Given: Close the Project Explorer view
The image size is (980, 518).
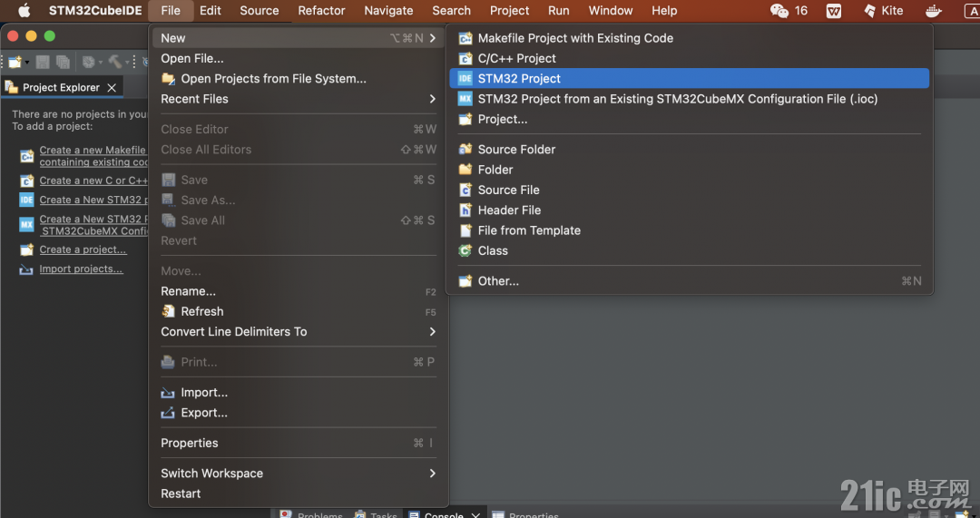Looking at the screenshot, I should (x=112, y=87).
